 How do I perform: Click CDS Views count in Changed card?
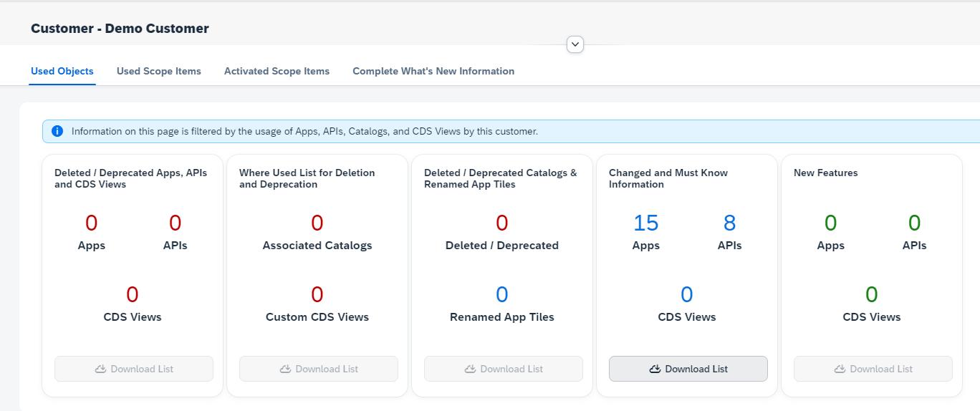tap(686, 295)
